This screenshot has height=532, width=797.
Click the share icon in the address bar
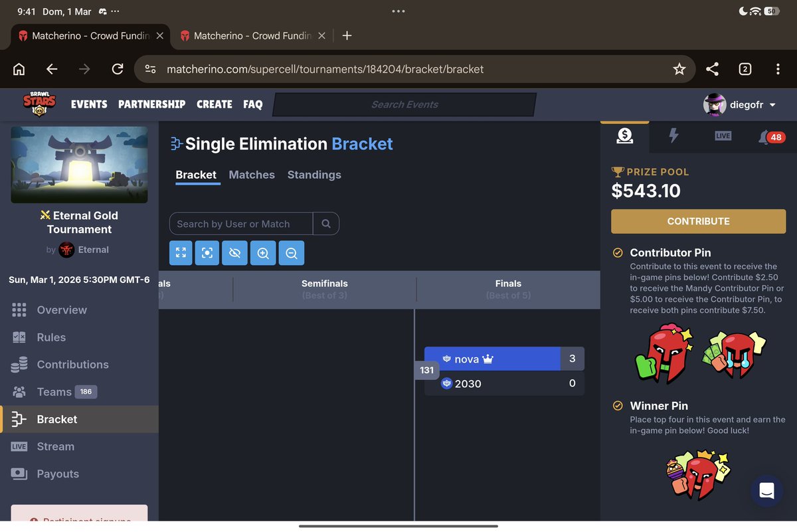click(712, 68)
